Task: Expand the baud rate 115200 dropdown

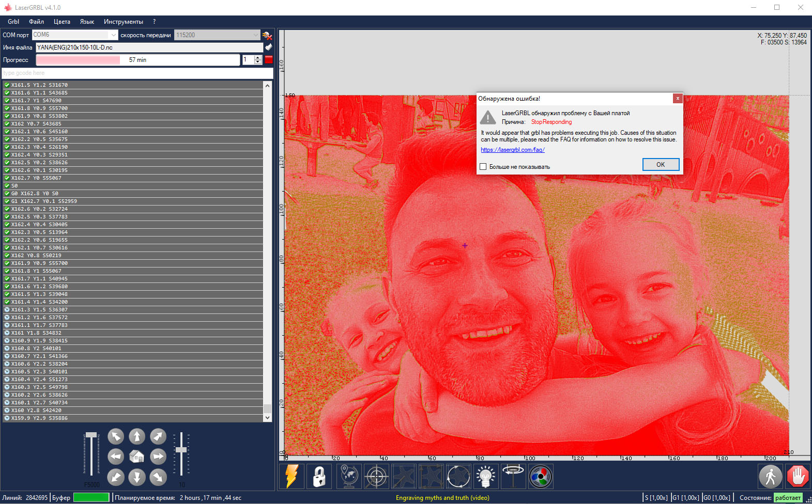Action: pos(255,35)
